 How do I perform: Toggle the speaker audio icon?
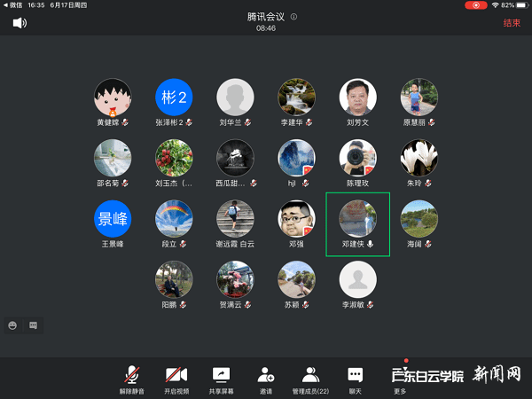pyautogui.click(x=19, y=23)
